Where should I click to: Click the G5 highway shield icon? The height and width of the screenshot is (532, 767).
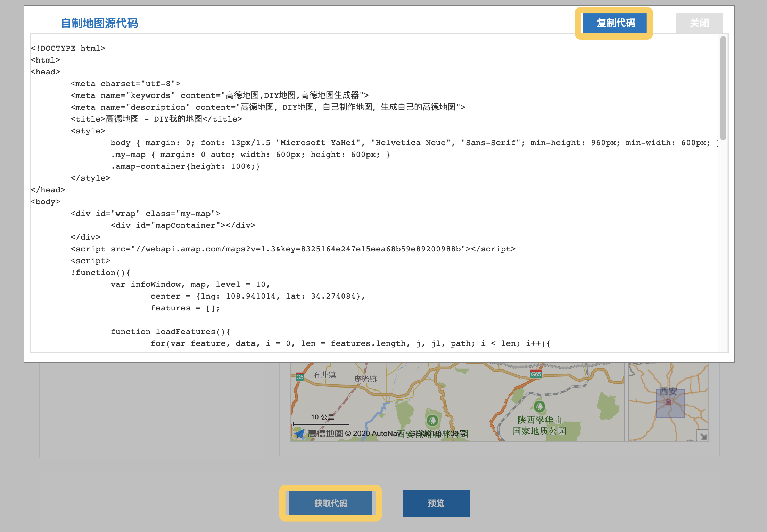(x=300, y=377)
